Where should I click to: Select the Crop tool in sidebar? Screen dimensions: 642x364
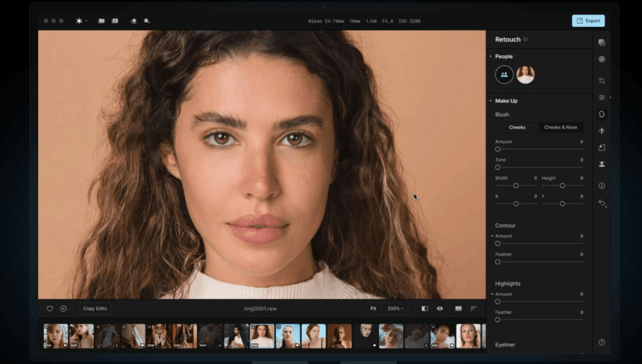601,81
